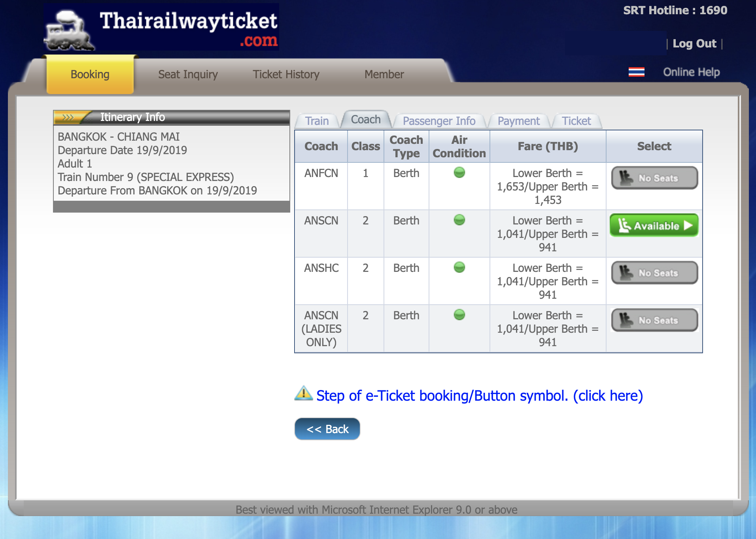Click the BANGKOK - CHIANG MAI route text

119,137
